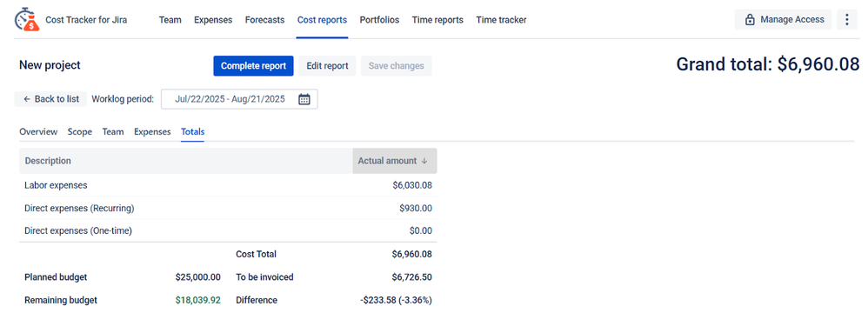The image size is (868, 313).
Task: Open the Forecasts section
Action: coord(264,20)
